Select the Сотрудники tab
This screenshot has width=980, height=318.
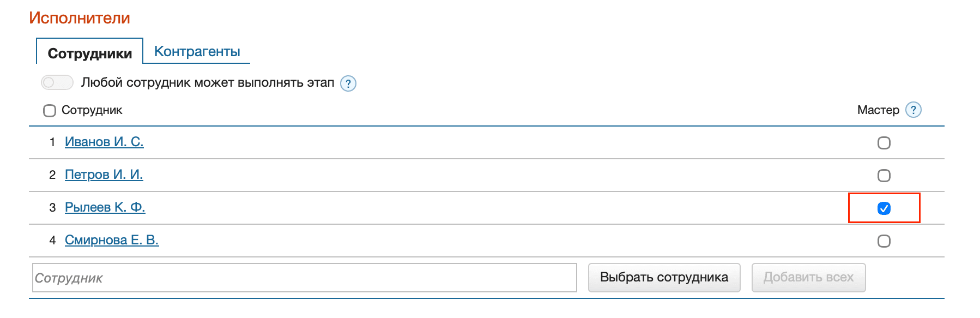coord(90,53)
